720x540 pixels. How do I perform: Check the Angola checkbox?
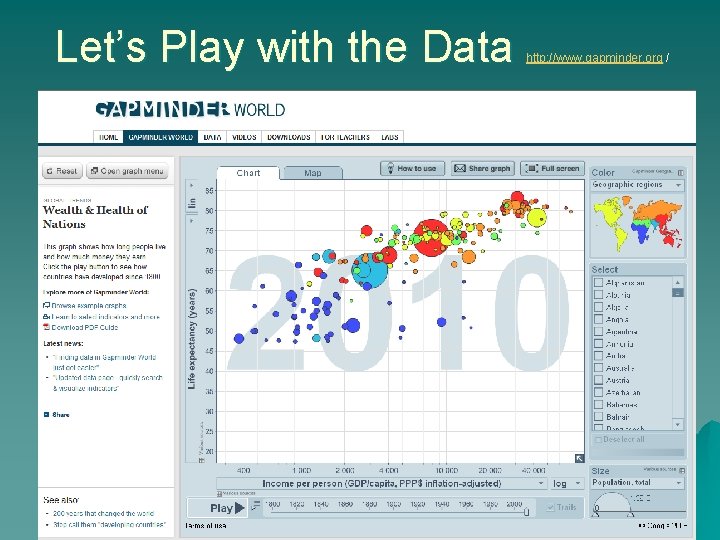click(x=598, y=319)
